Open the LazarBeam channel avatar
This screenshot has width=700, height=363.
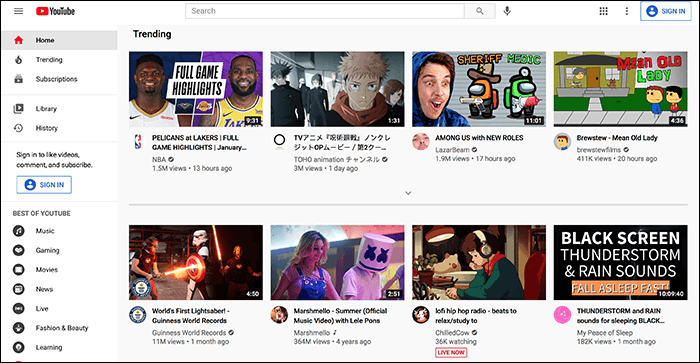[x=421, y=142]
